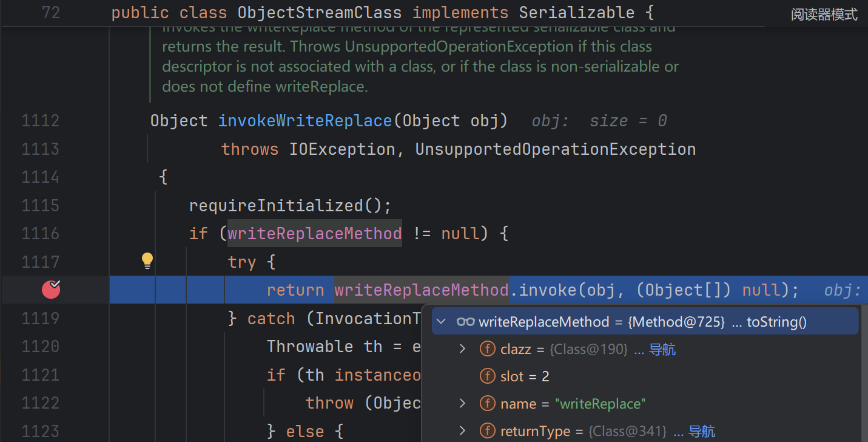Click the glasses watch icon beside writeReplaceMethod
The height and width of the screenshot is (442, 868).
(465, 322)
